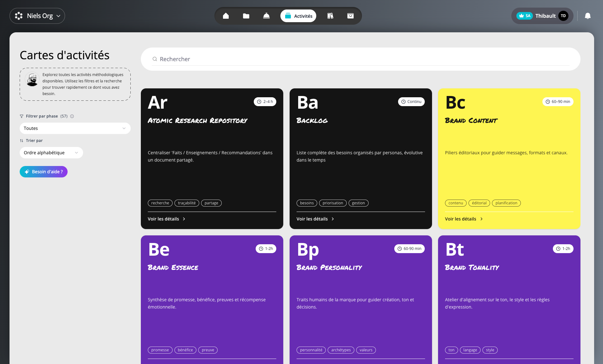Open the folder icon in navigation bar
This screenshot has width=603, height=364.
246,16
